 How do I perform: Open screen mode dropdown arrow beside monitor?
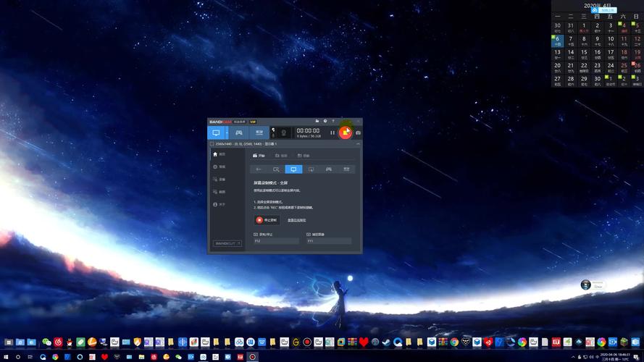pyautogui.click(x=227, y=132)
